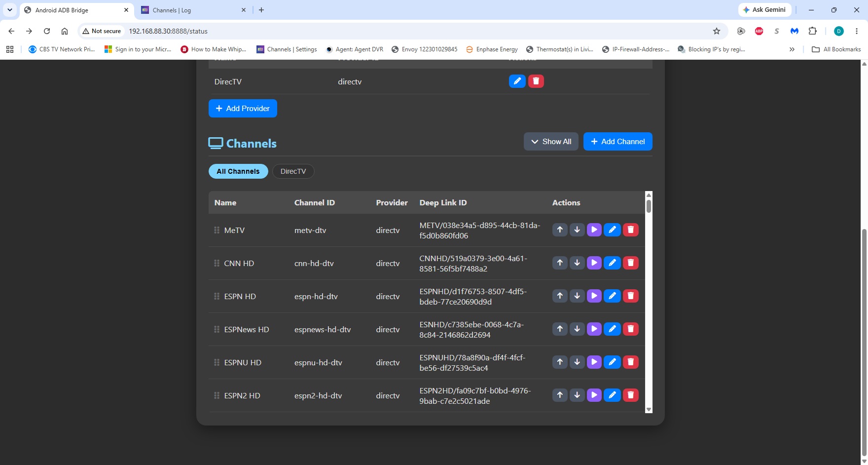Move ESPNews HD channel up
The image size is (868, 465).
560,329
